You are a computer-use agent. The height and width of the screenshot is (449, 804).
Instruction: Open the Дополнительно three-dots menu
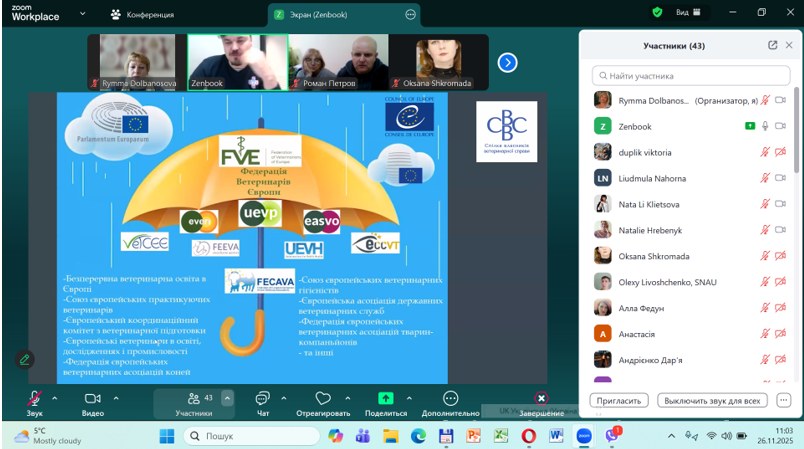(450, 398)
